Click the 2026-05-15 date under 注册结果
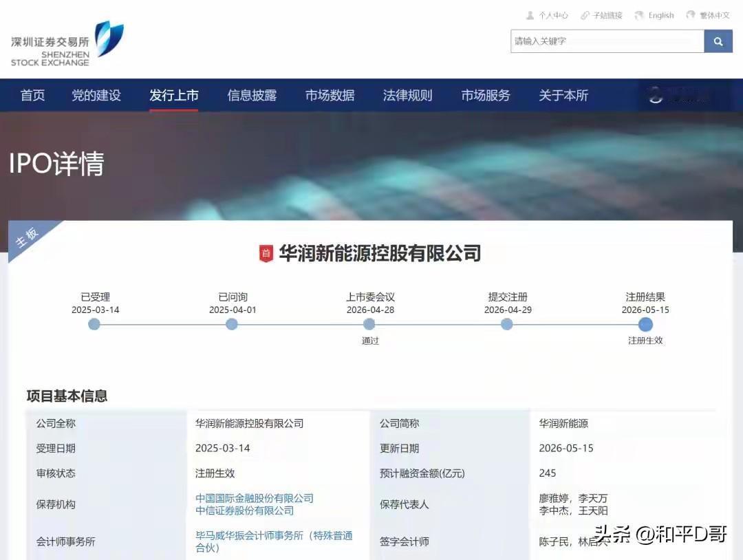This screenshot has width=743, height=560. click(645, 310)
